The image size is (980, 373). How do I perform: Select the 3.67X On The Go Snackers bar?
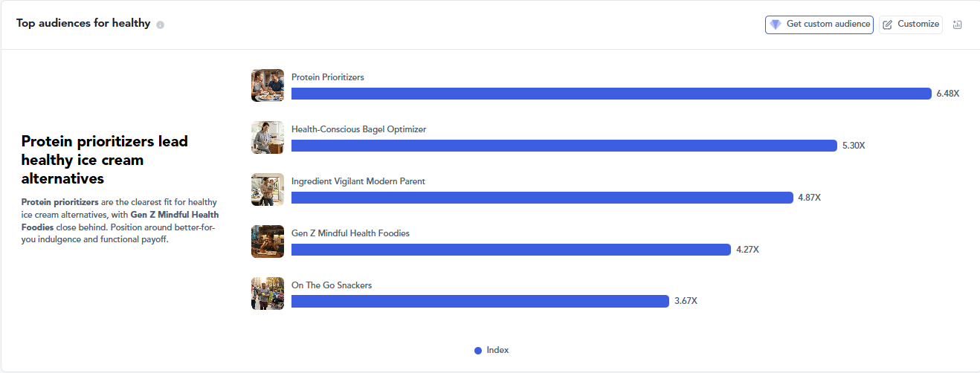(x=480, y=302)
